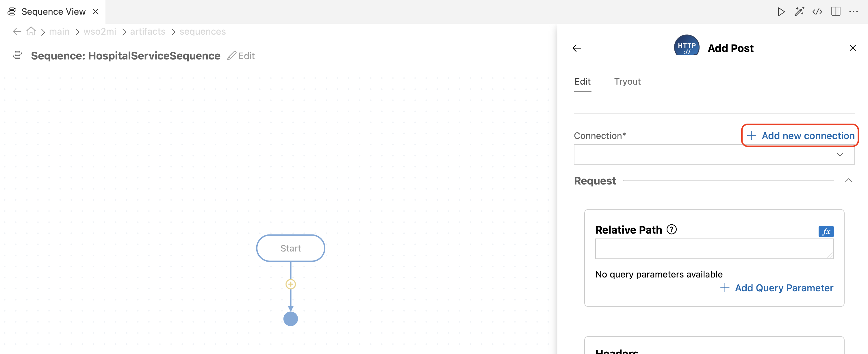The width and height of the screenshot is (868, 354).
Task: Click Add Query Parameter link
Action: tap(777, 288)
